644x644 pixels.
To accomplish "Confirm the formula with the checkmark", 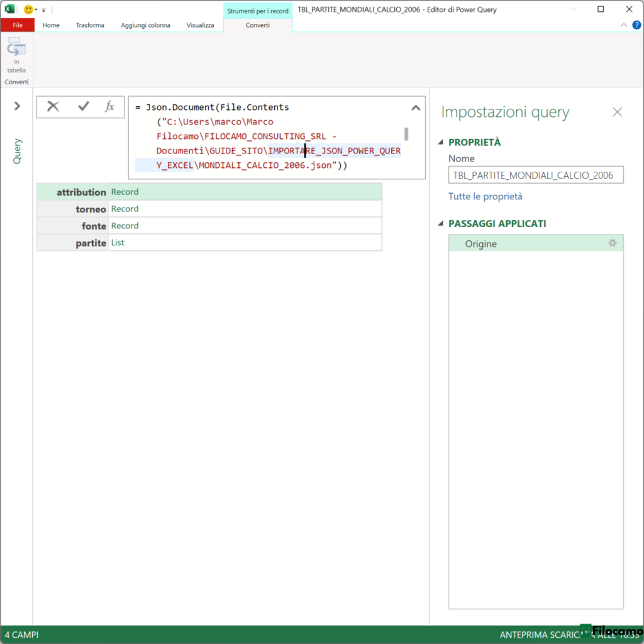I will tap(84, 107).
